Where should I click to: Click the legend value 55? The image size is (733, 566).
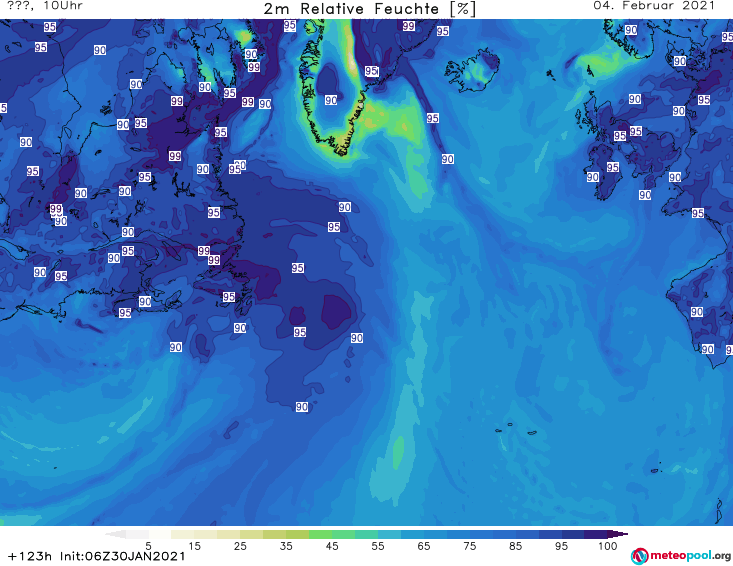coord(378,546)
